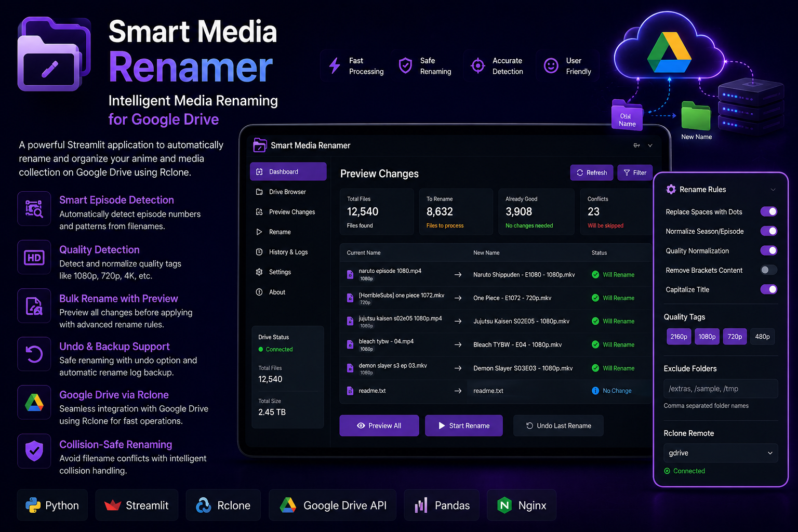
Task: Click the Nginx technology badge
Action: coord(522,505)
